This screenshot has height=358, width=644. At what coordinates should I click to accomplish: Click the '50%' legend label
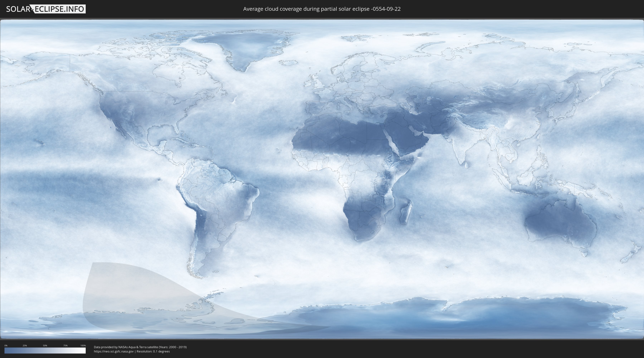(x=45, y=345)
